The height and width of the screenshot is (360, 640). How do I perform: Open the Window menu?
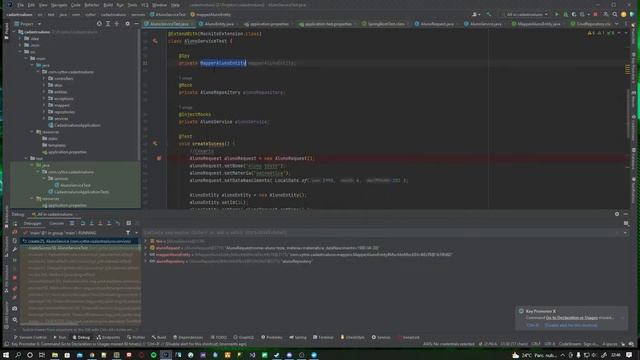pos(159,5)
